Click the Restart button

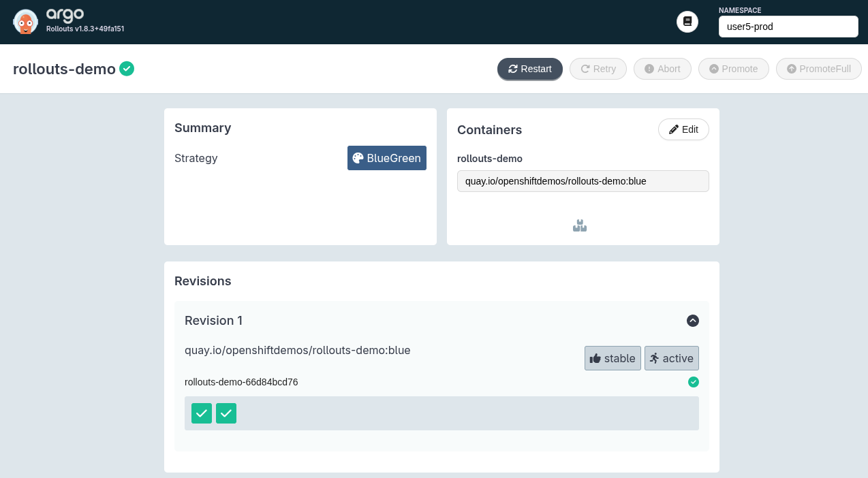pyautogui.click(x=529, y=69)
